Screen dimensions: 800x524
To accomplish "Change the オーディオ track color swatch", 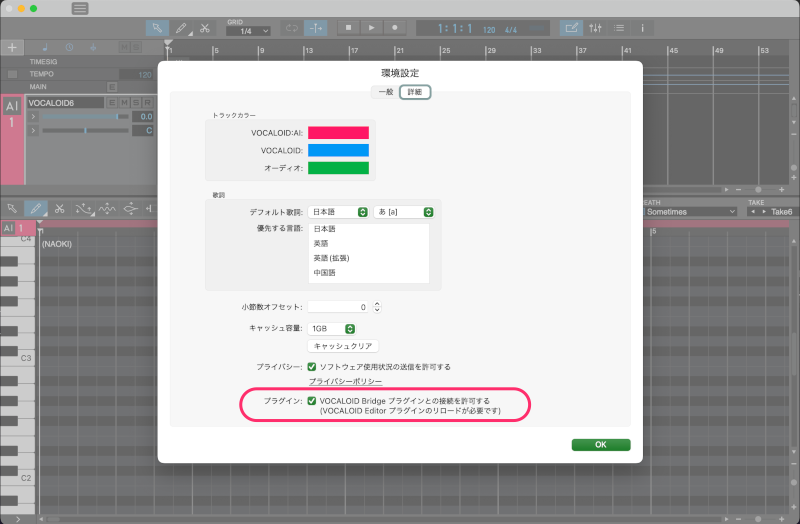I will pos(338,168).
